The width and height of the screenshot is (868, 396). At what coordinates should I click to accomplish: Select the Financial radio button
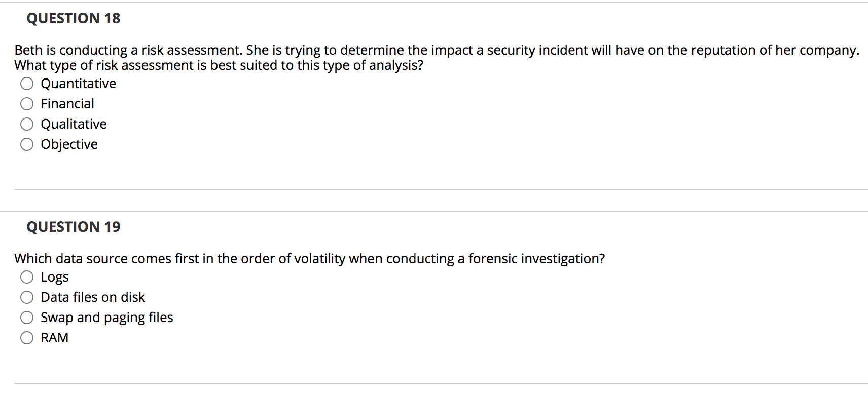(27, 104)
